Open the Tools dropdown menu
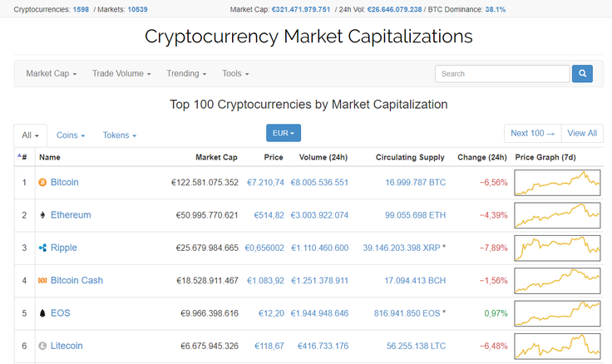 (x=235, y=74)
